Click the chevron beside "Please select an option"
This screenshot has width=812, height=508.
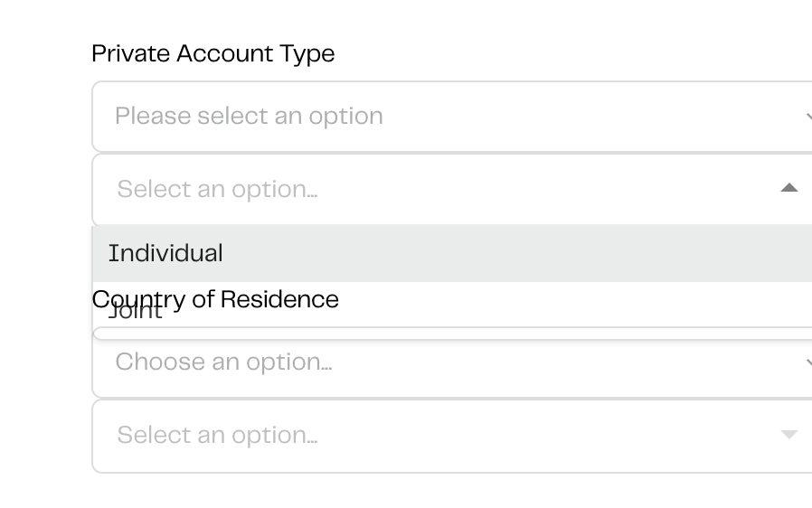click(807, 117)
